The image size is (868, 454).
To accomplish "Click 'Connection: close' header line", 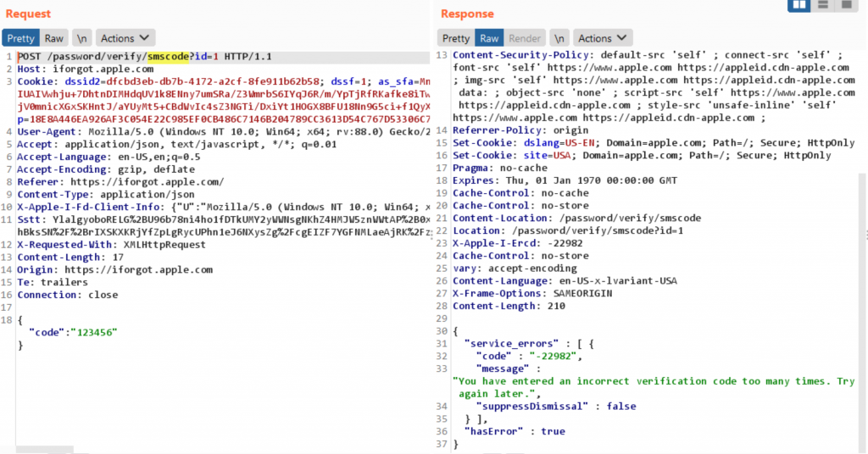I will (x=68, y=295).
